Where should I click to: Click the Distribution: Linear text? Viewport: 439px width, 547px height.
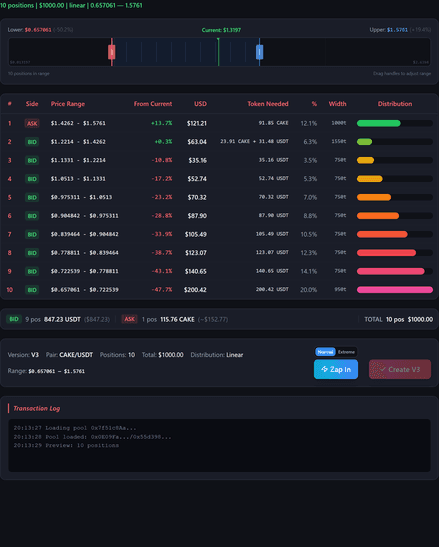217,355
